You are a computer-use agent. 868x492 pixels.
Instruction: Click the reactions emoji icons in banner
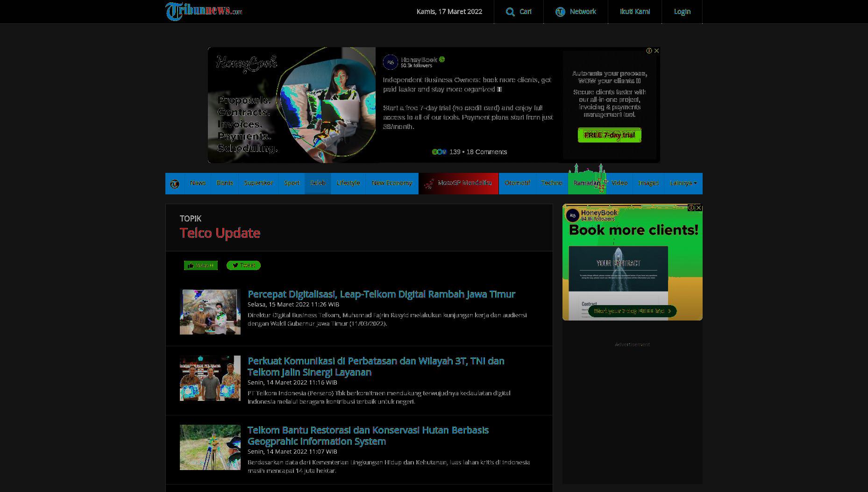click(439, 152)
